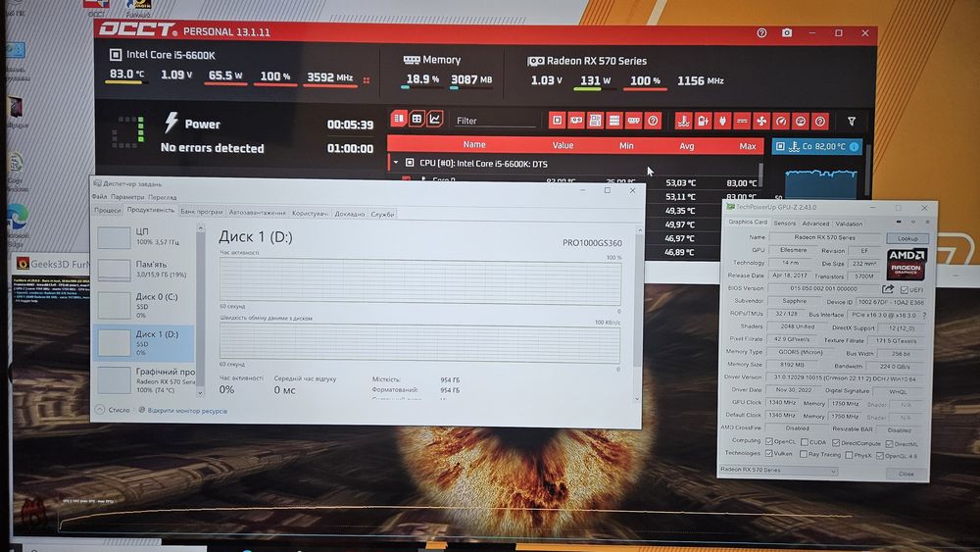980x552 pixels.
Task: Open the Перегляд menu in Task Manager
Action: (x=163, y=197)
